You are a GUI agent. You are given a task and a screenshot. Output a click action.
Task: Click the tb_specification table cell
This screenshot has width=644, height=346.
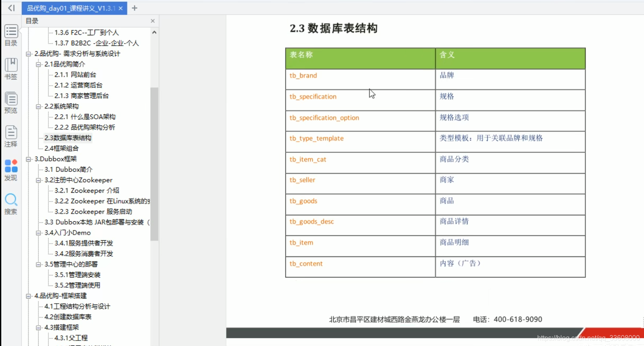click(360, 100)
